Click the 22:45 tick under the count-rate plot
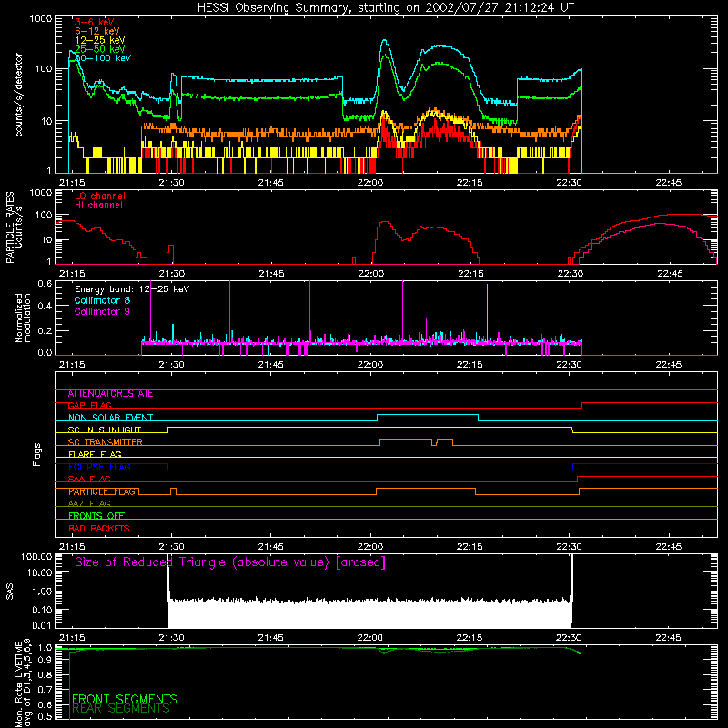The height and width of the screenshot is (728, 728). (x=669, y=183)
